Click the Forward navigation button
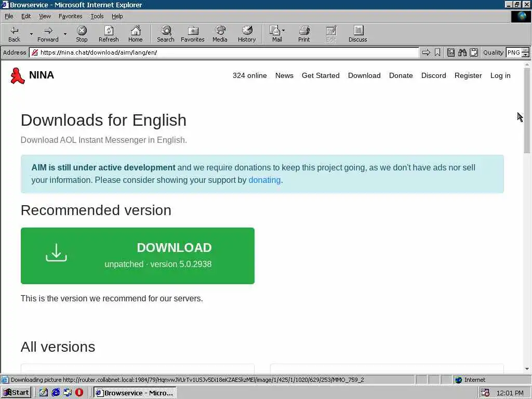 point(48,34)
